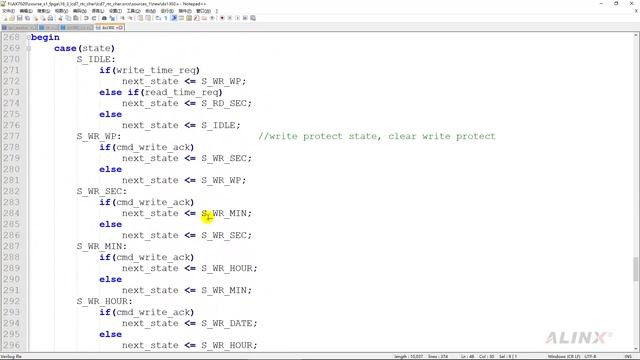
Task: Click the Playback macro icon
Action: (x=237, y=18)
